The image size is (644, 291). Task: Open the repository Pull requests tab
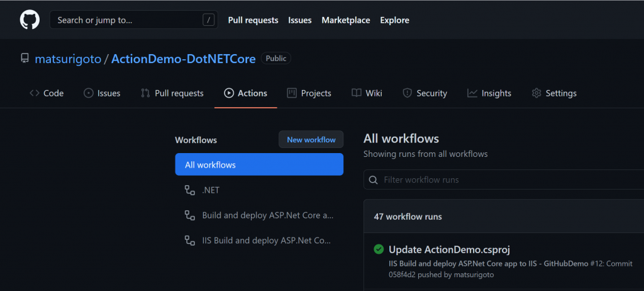[x=172, y=93]
